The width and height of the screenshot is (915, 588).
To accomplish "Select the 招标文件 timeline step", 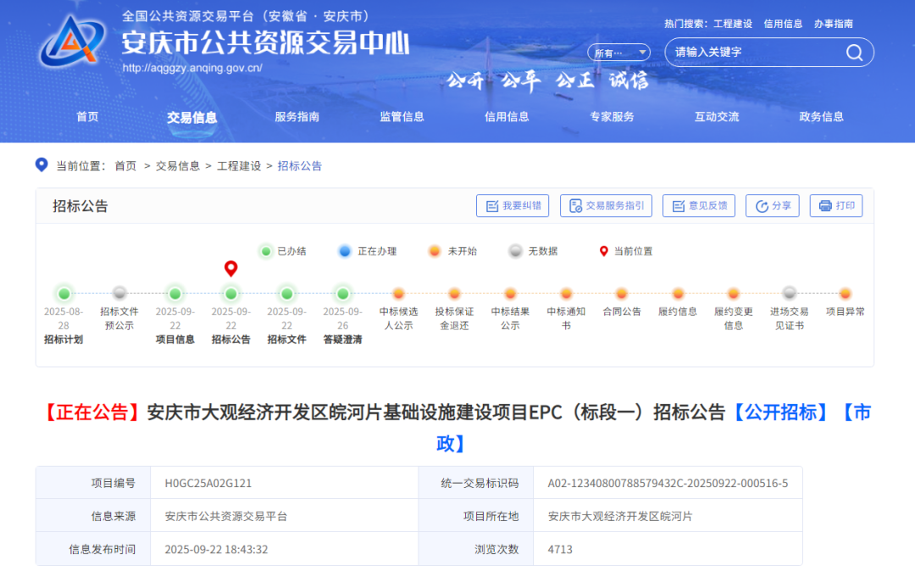I will pos(286,295).
